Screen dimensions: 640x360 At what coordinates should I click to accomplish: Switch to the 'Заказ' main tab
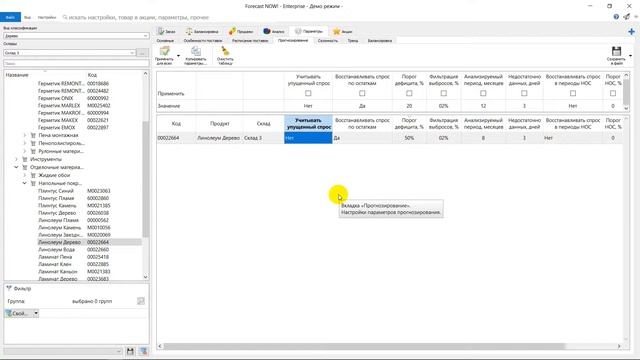[167, 31]
